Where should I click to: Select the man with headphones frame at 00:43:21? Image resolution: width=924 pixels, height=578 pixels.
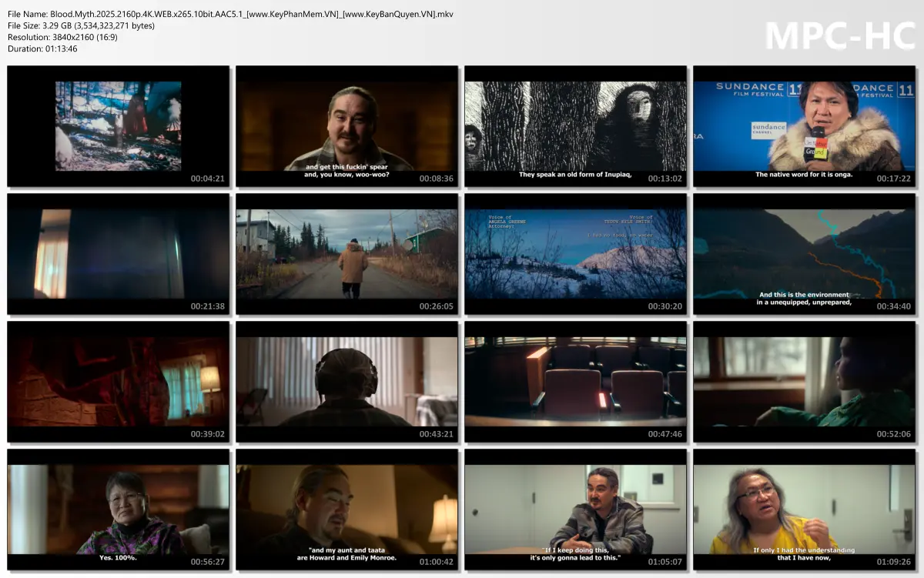pyautogui.click(x=346, y=383)
